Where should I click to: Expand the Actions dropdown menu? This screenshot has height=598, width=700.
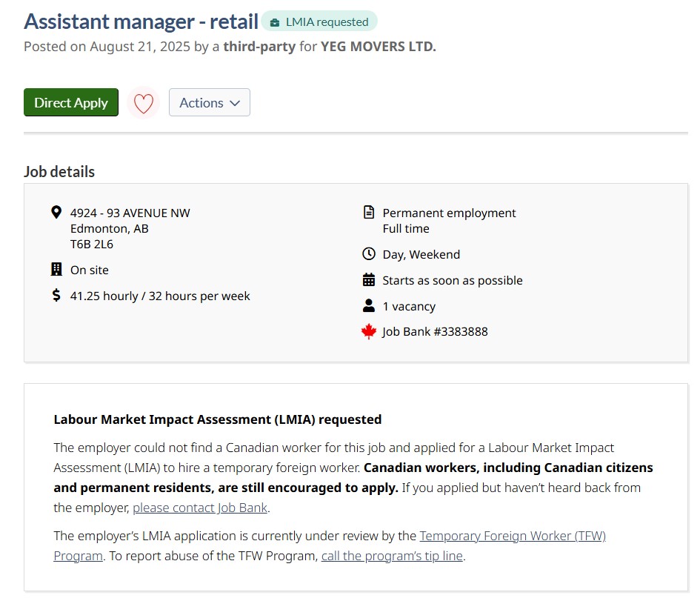pos(210,103)
